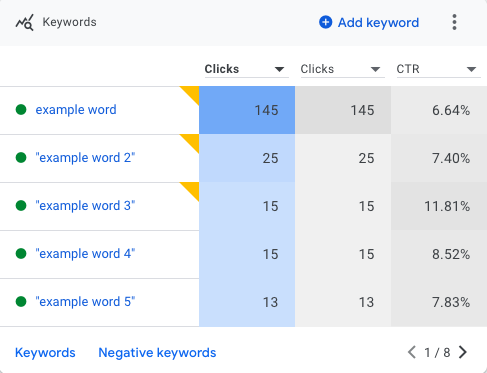Select the 7.83% CTR cell

click(x=439, y=302)
